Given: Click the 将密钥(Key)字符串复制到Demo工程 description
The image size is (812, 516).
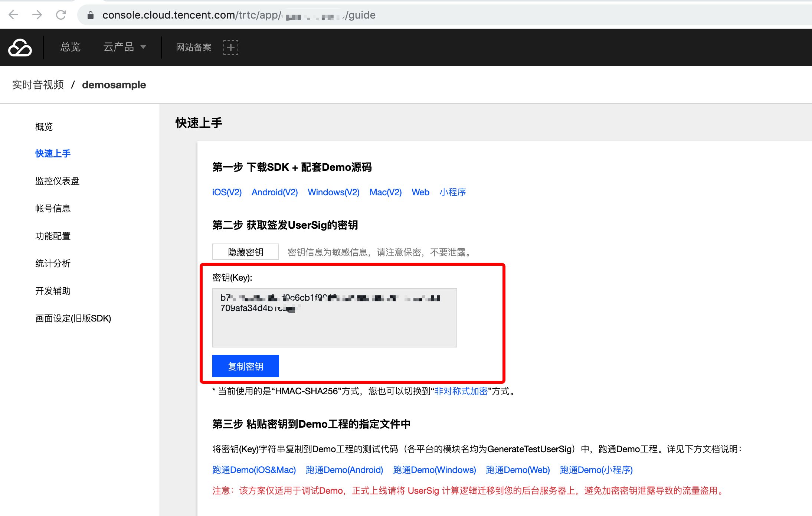Looking at the screenshot, I should tap(477, 449).
